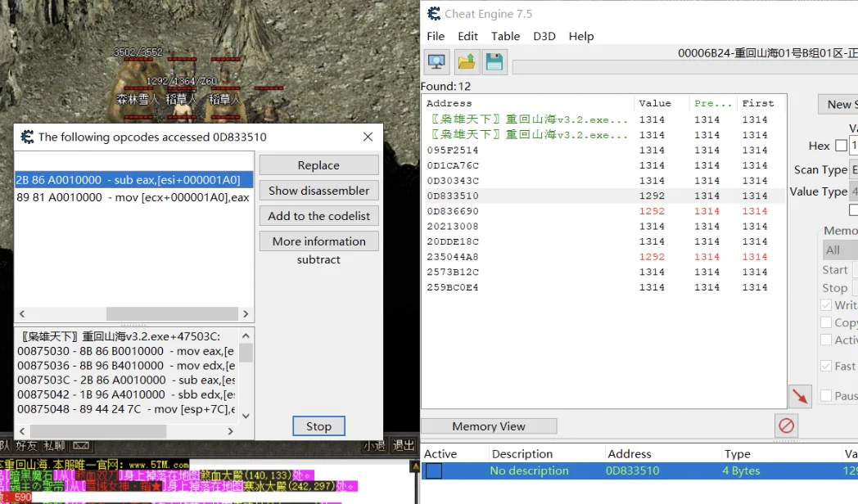Select disassembly line 00875030 mov eax
Screen dimensions: 858x504
126,351
